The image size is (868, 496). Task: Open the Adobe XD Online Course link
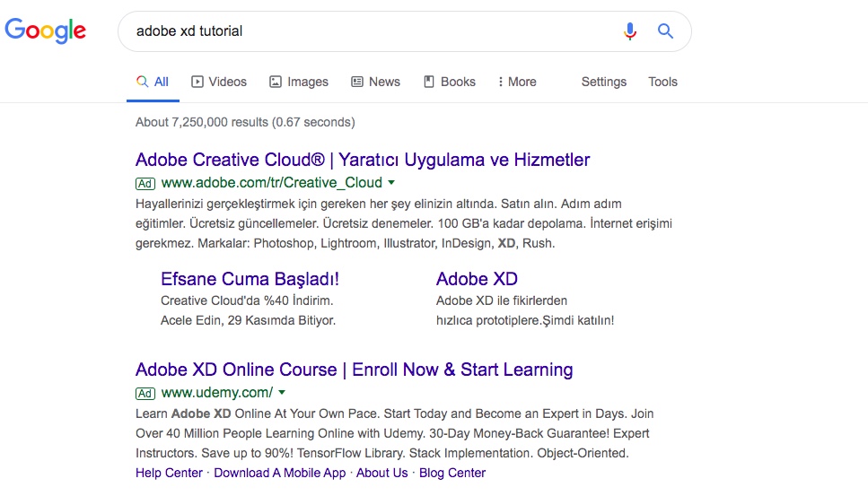pyautogui.click(x=354, y=370)
